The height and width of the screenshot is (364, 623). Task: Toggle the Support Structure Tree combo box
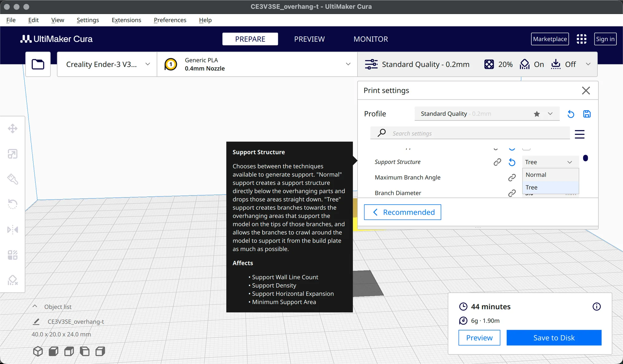[550, 162]
